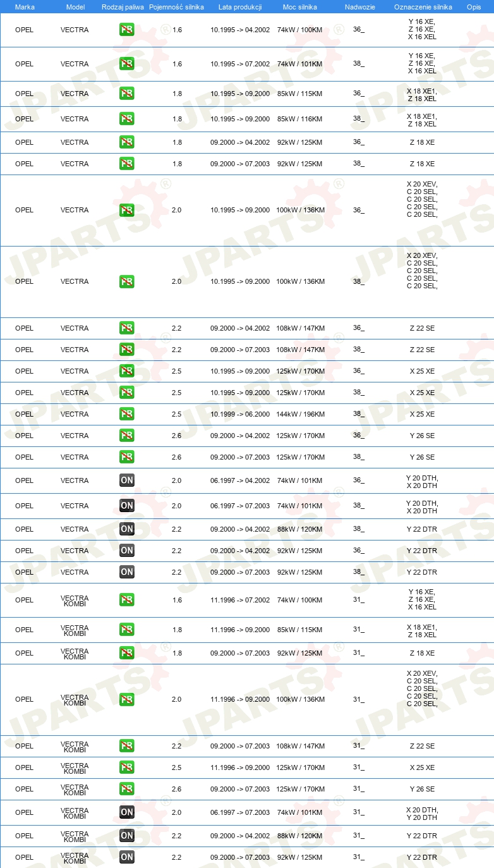The height and width of the screenshot is (868, 494).
Task: Click the PB fuel icon in the Vectra 1.6 101KM row
Action: point(127,63)
